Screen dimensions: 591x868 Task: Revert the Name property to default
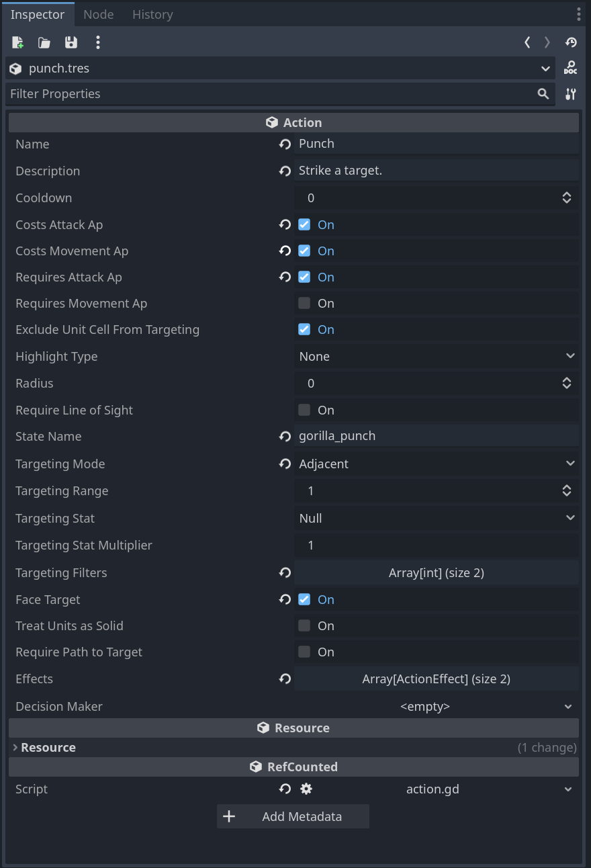tap(285, 144)
